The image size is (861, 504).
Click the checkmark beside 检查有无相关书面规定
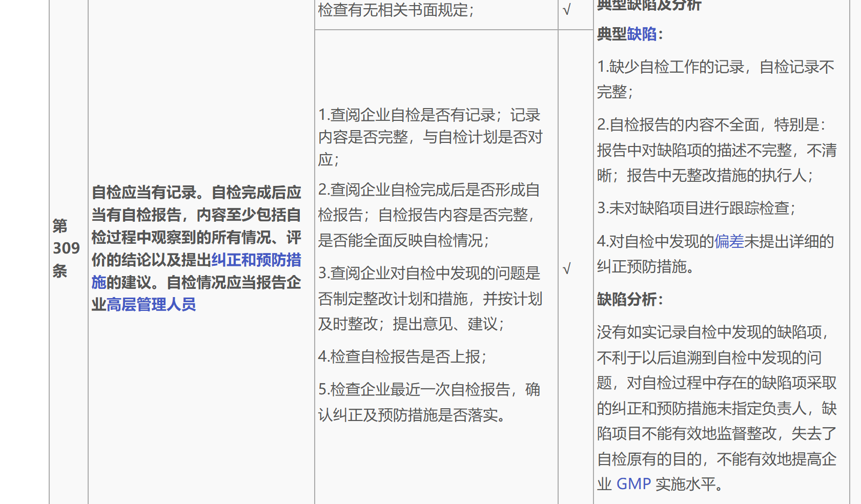pos(566,10)
